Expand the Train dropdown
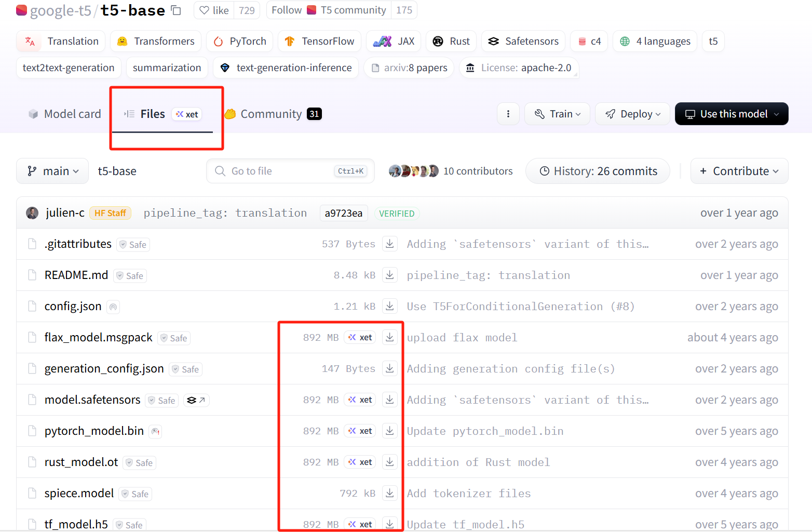This screenshot has height=532, width=812. [557, 114]
